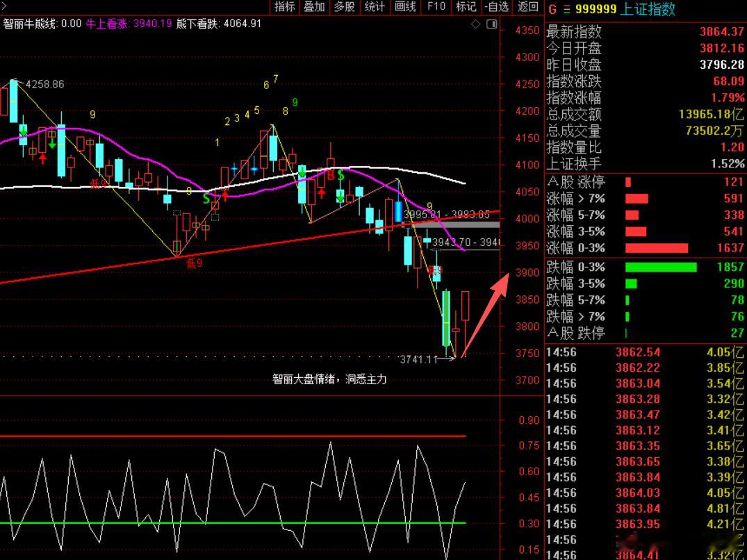Click the 指数涨幅 value 1.79%
Image resolution: width=747 pixels, height=560 pixels.
point(728,98)
